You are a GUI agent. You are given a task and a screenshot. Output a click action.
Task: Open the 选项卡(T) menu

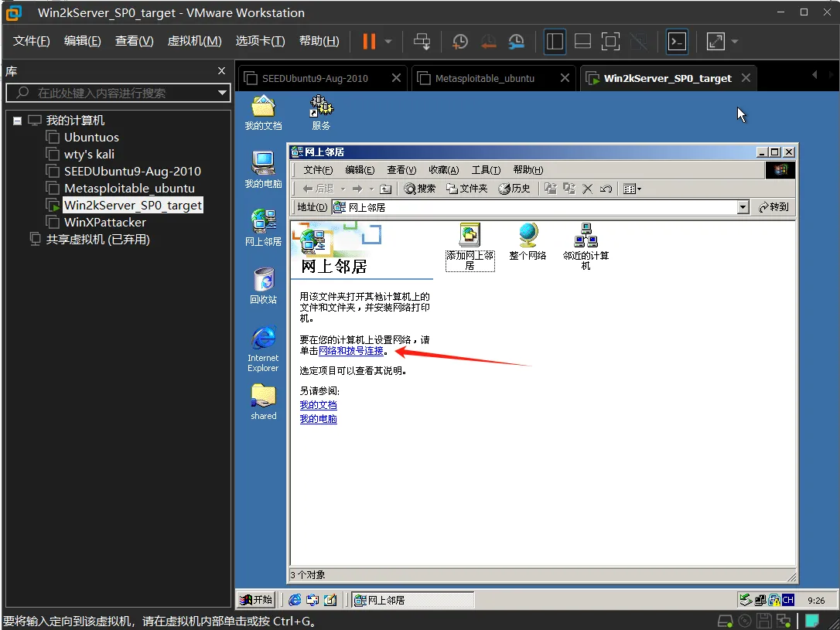[261, 41]
